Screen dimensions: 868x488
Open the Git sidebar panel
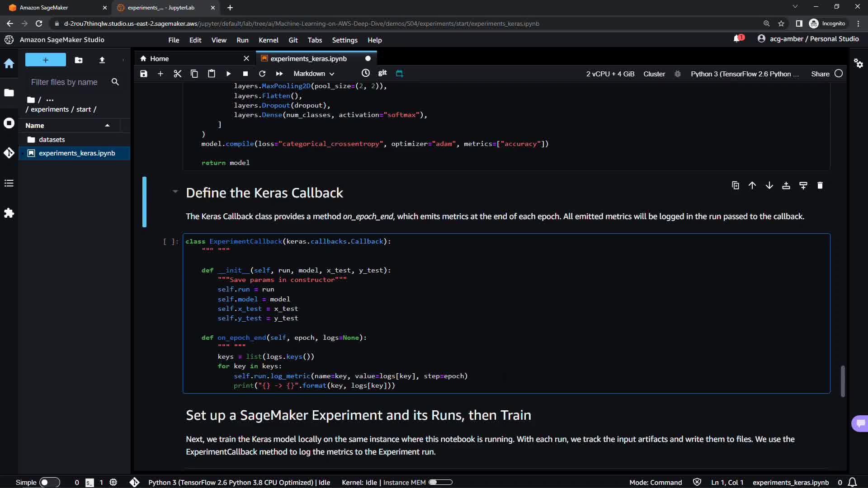(x=9, y=153)
